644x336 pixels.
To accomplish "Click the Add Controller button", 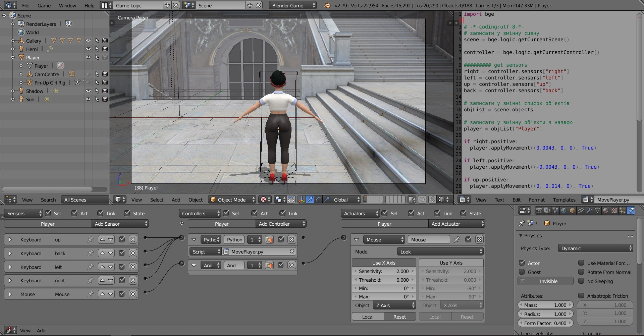I will click(x=281, y=224).
